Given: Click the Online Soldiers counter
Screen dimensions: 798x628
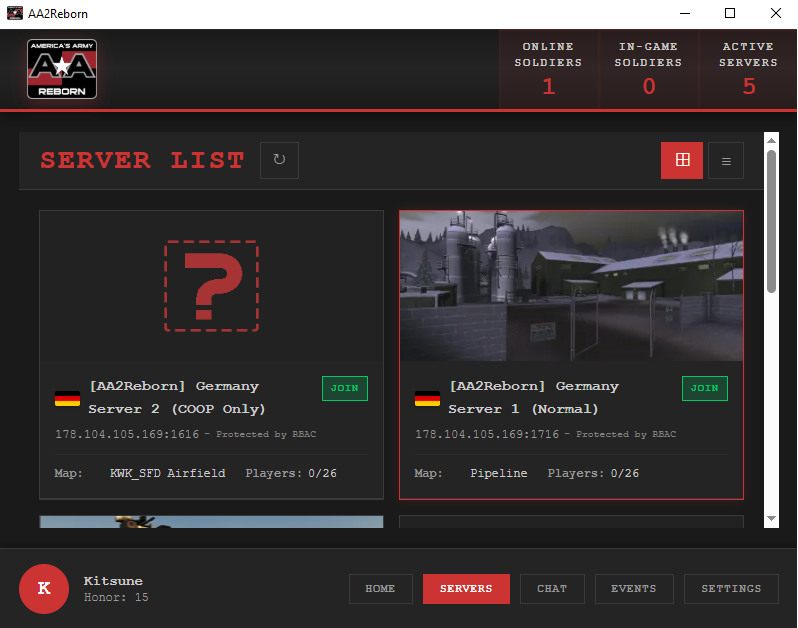Looking at the screenshot, I should pos(548,69).
